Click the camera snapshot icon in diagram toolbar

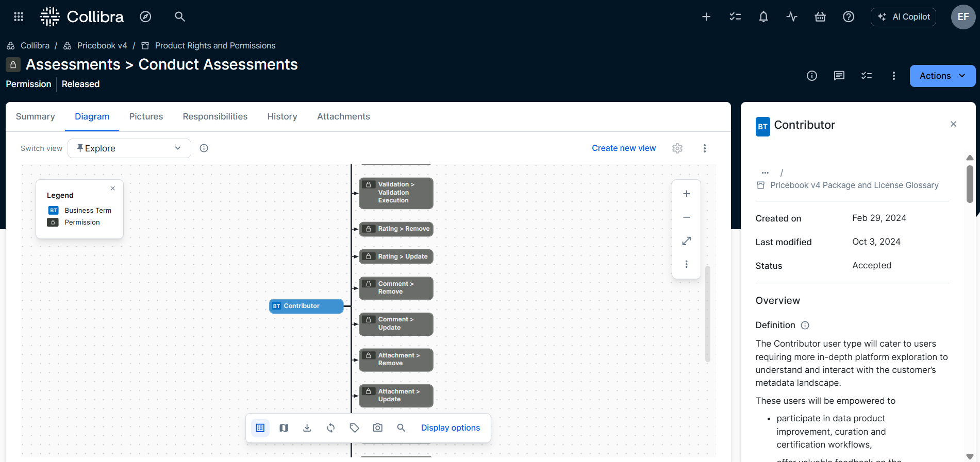click(377, 427)
